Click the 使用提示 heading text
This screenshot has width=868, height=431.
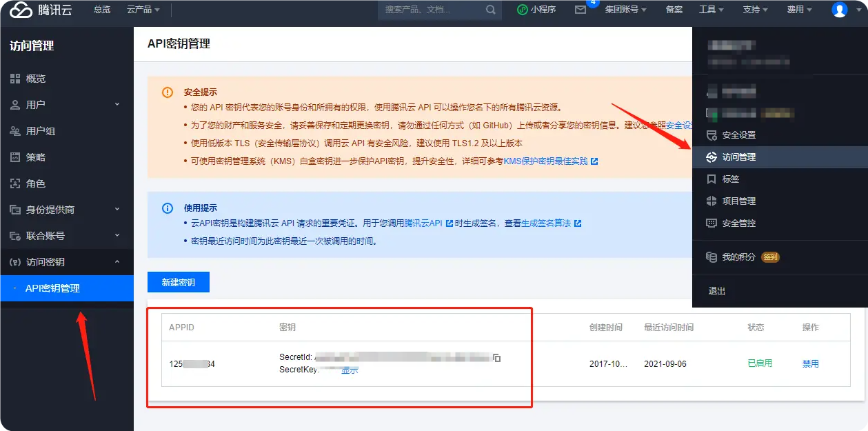(201, 208)
